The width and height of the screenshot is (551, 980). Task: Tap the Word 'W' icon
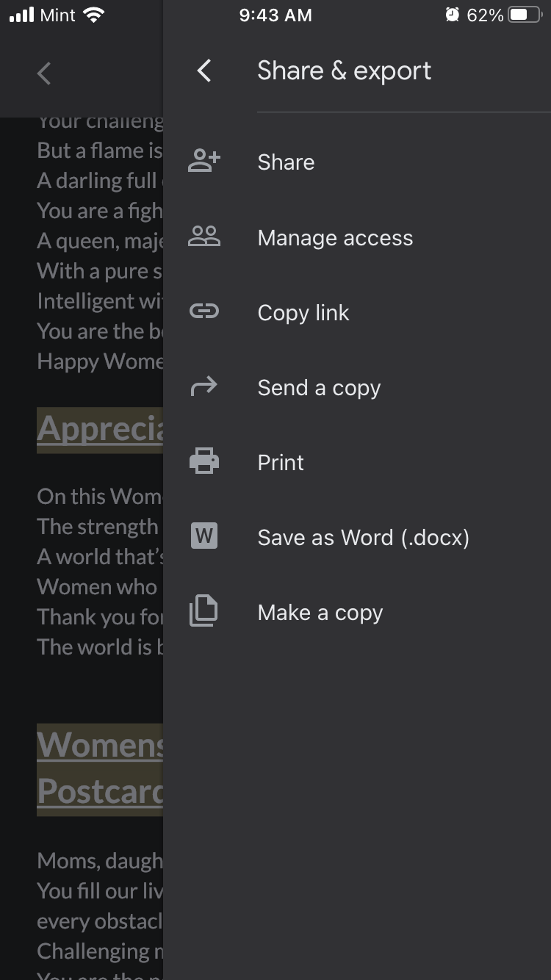[x=204, y=537]
